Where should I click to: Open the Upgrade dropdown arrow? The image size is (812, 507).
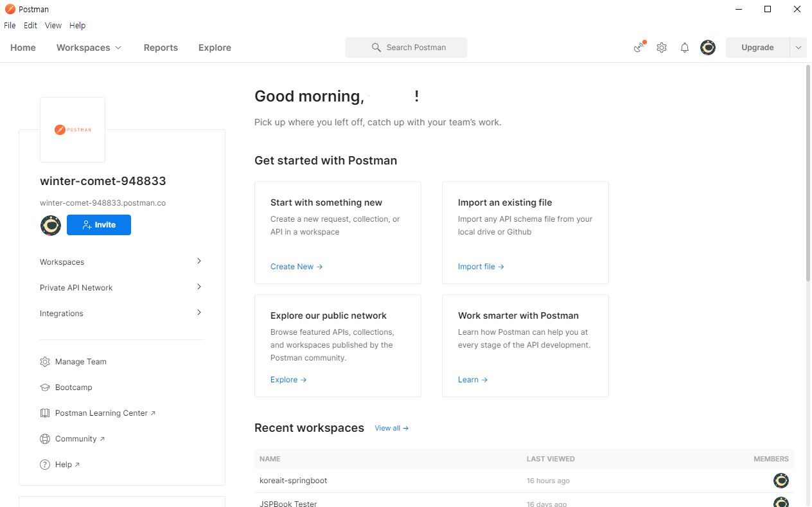tap(799, 48)
